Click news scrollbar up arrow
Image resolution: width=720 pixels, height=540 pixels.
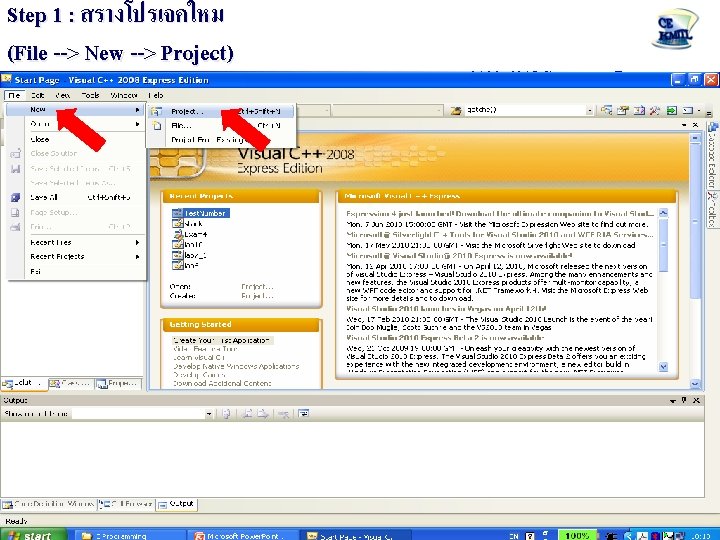(x=663, y=213)
